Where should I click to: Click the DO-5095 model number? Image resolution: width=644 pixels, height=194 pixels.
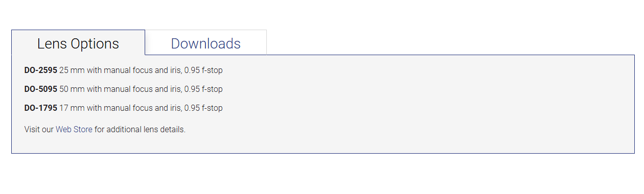[x=41, y=89]
